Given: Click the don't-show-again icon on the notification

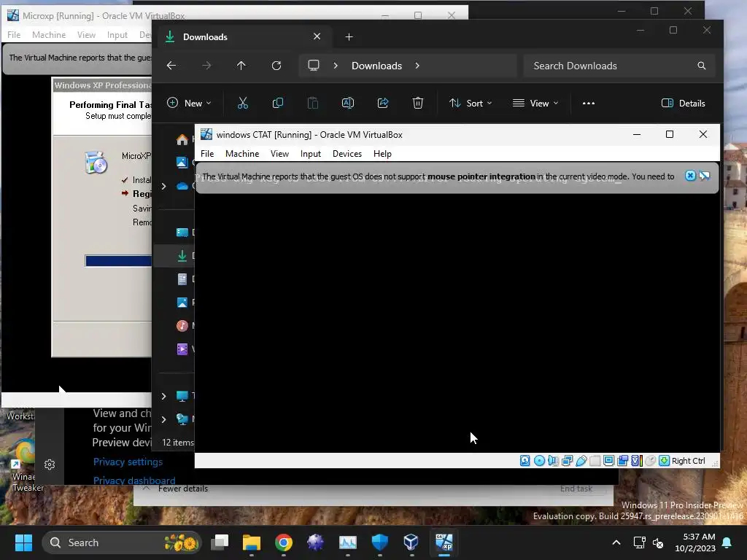Looking at the screenshot, I should point(705,176).
